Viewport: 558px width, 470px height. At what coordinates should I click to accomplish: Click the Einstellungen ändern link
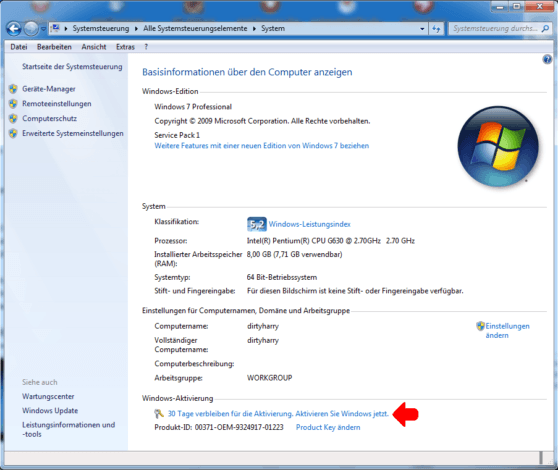[x=507, y=331]
